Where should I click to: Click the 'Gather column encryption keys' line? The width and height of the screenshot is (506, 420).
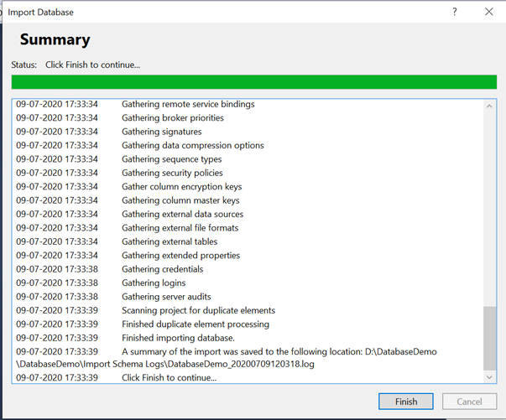(x=181, y=187)
